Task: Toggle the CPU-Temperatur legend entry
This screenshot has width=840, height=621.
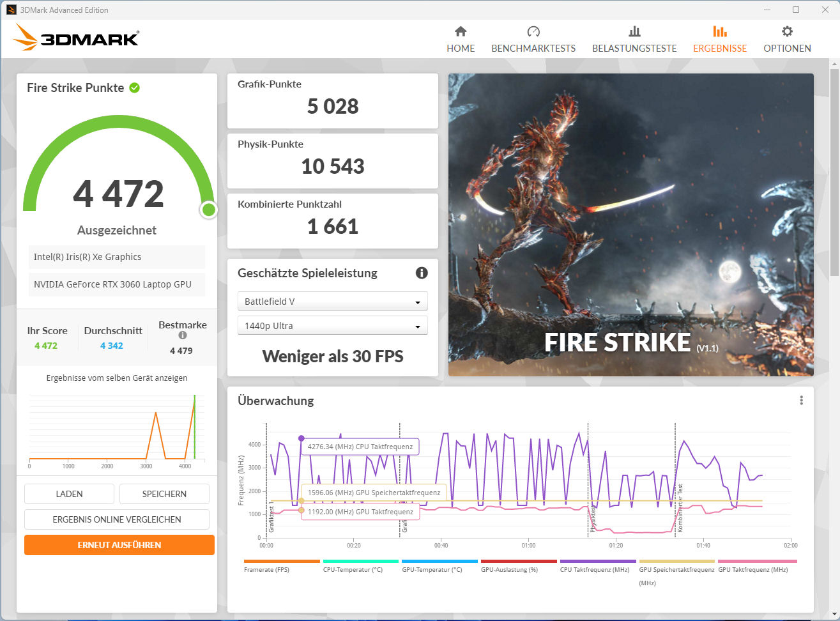Action: 361,567
